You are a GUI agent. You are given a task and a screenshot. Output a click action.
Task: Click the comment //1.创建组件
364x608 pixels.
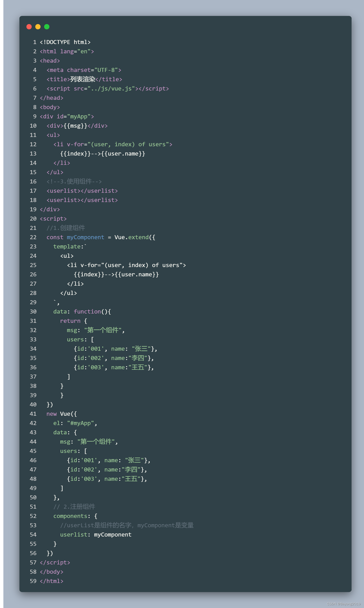point(66,228)
